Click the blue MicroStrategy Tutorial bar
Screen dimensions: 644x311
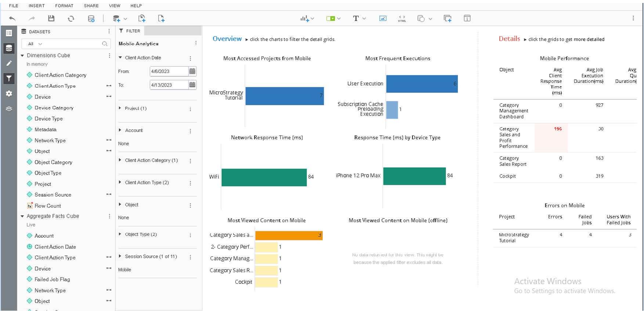pos(285,96)
